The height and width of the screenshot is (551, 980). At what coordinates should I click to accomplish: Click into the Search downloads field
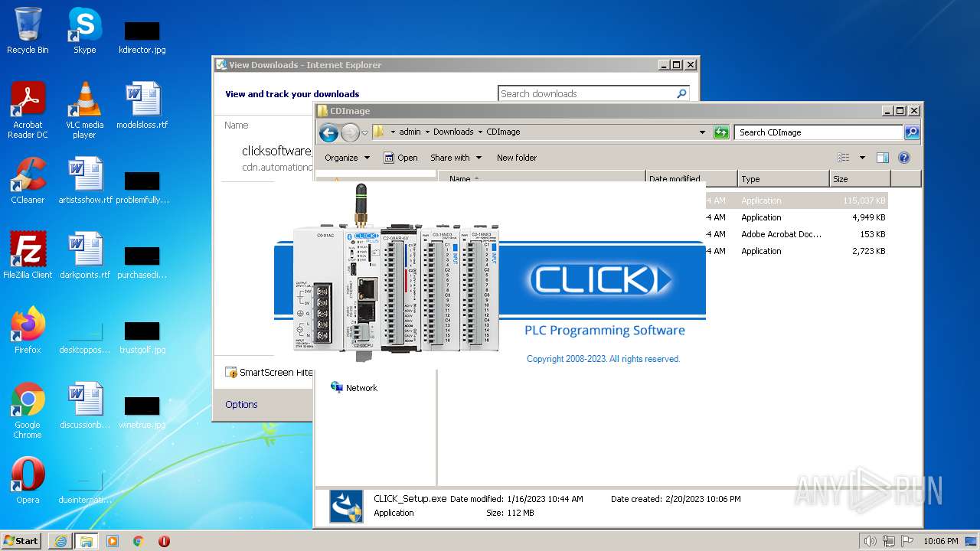click(586, 93)
